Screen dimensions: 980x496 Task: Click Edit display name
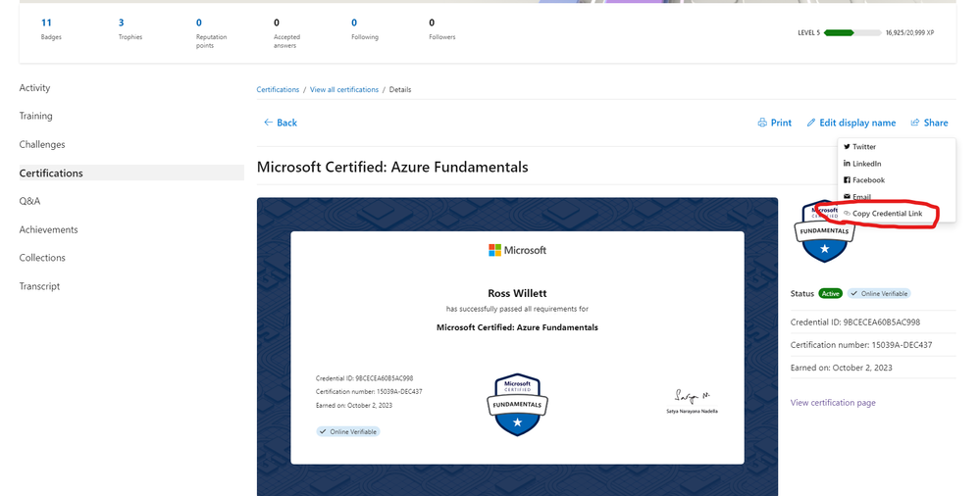click(851, 124)
